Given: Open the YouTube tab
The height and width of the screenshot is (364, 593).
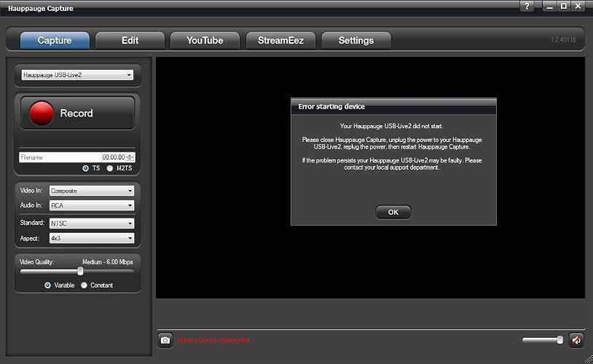Looking at the screenshot, I should [x=205, y=41].
